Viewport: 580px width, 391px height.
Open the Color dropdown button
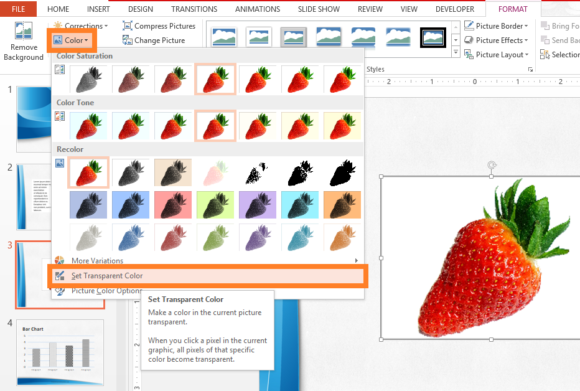(x=71, y=40)
